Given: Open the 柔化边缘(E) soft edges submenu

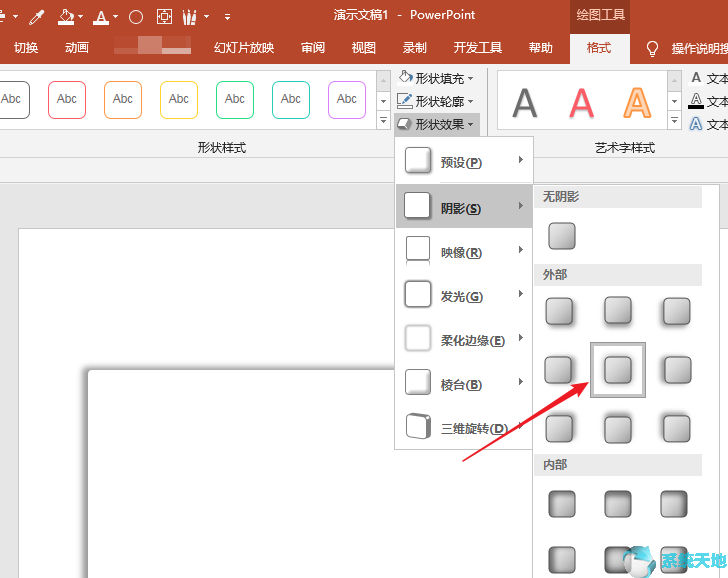Looking at the screenshot, I should (x=463, y=338).
